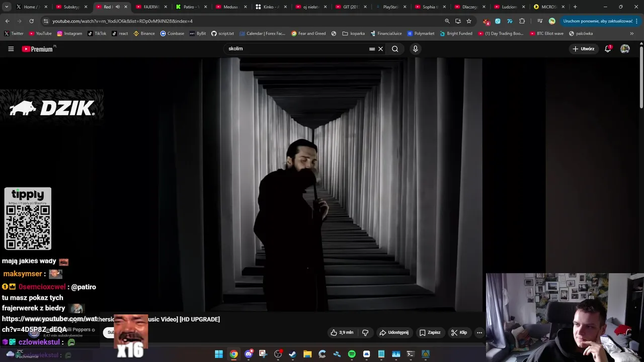Open the YouTube guide hamburger menu
The width and height of the screenshot is (644, 362).
pyautogui.click(x=11, y=49)
